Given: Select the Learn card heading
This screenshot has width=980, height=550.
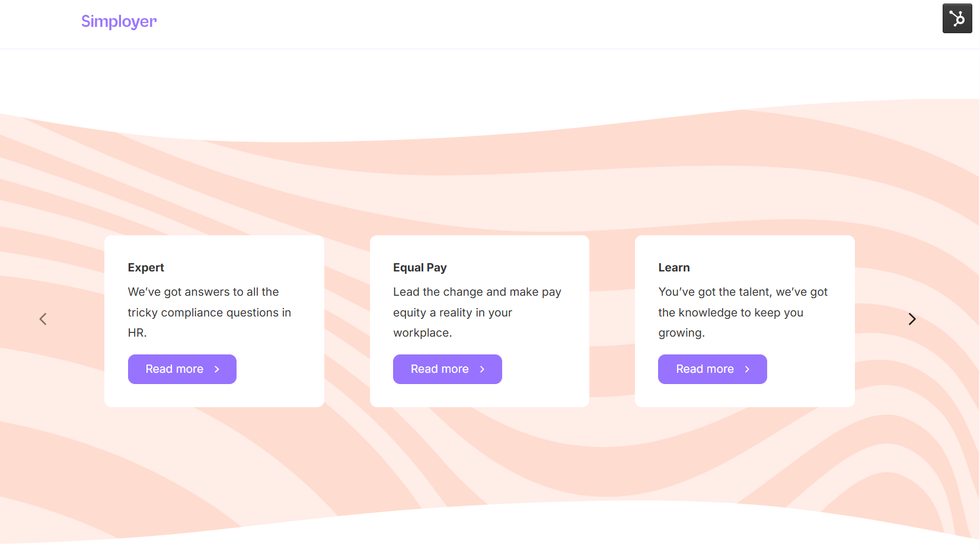Looking at the screenshot, I should coord(673,267).
